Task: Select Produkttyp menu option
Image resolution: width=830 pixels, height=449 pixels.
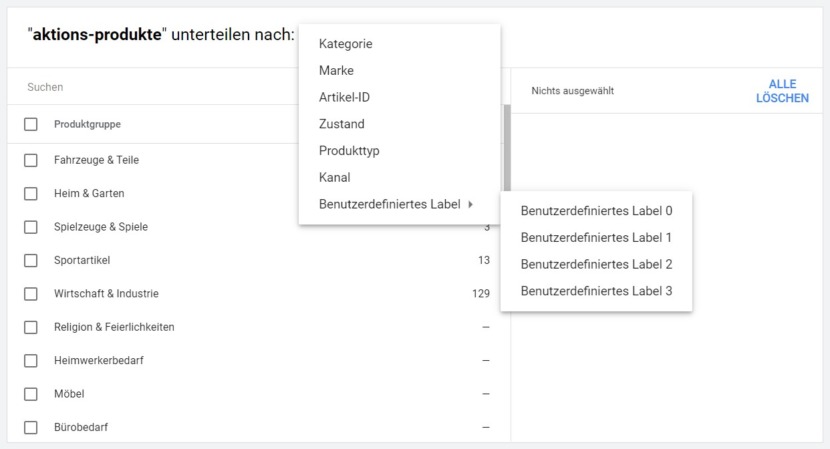Action: point(399,151)
